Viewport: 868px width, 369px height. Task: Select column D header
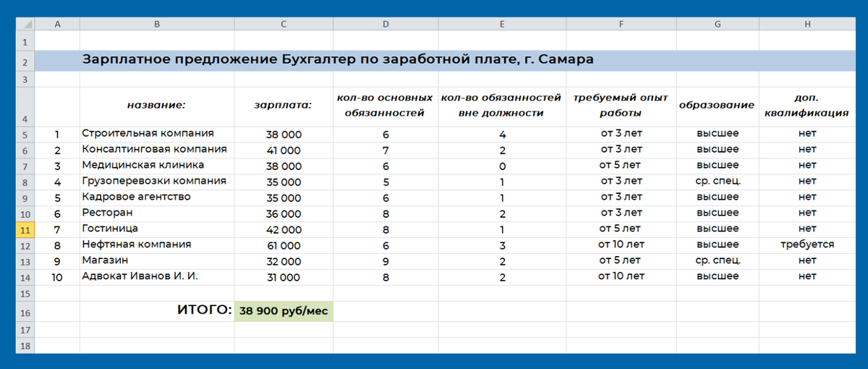coord(386,24)
